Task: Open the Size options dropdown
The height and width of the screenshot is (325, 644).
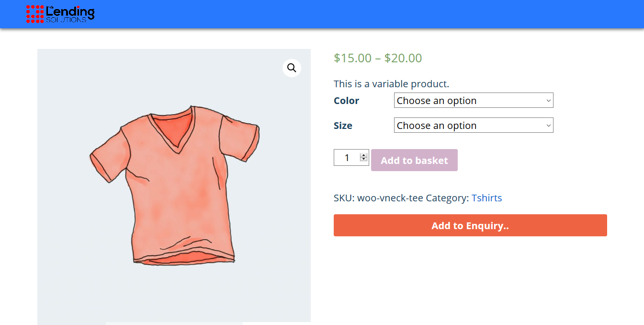Action: pos(473,126)
